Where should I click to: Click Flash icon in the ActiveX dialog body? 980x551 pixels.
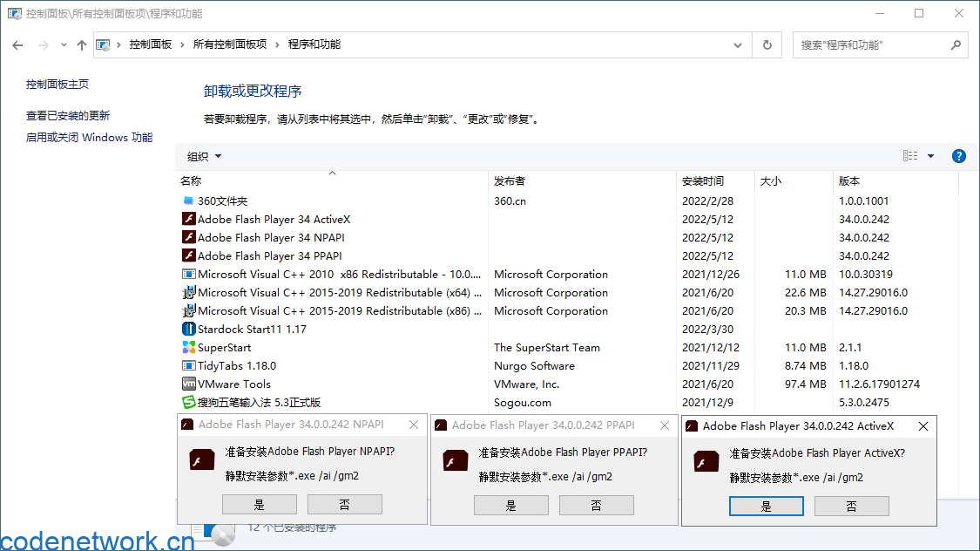click(x=706, y=462)
